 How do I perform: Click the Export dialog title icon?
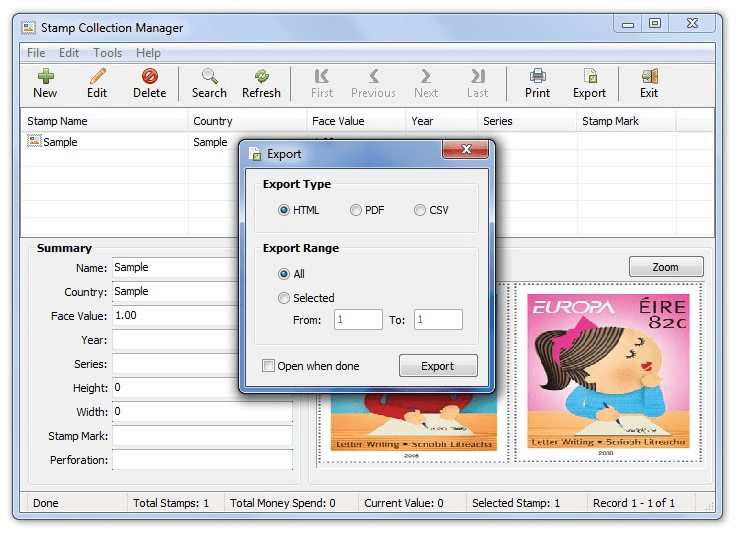click(255, 154)
